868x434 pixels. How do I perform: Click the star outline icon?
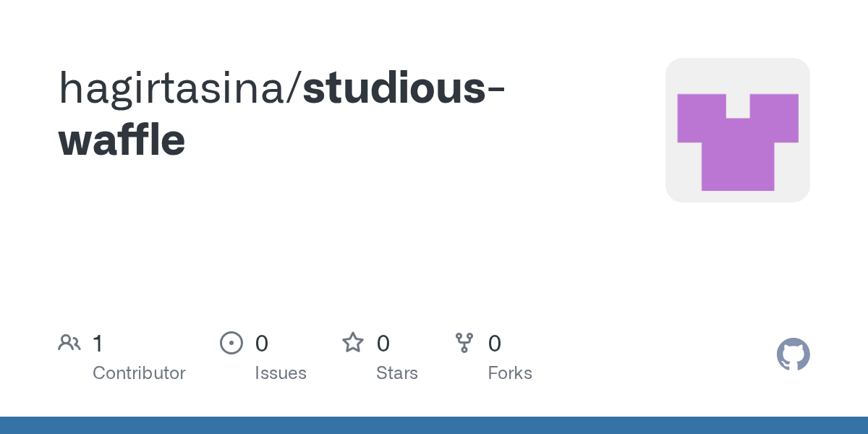click(x=353, y=342)
